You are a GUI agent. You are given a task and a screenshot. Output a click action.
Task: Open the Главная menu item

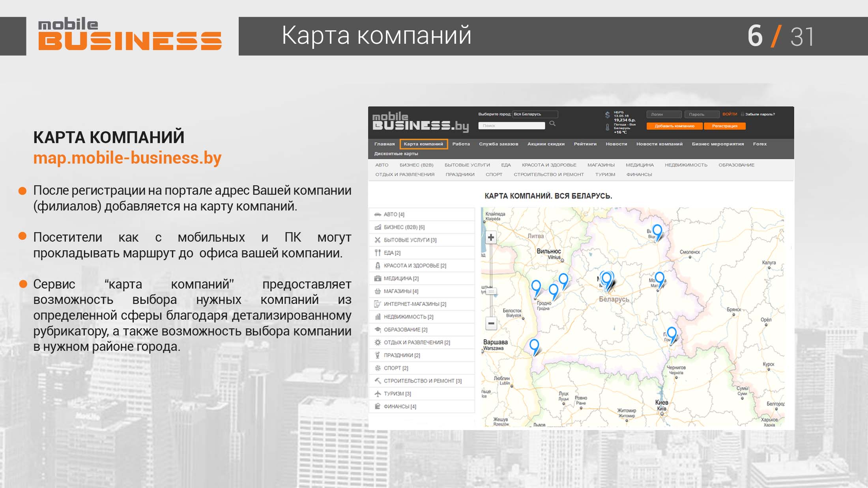[384, 144]
